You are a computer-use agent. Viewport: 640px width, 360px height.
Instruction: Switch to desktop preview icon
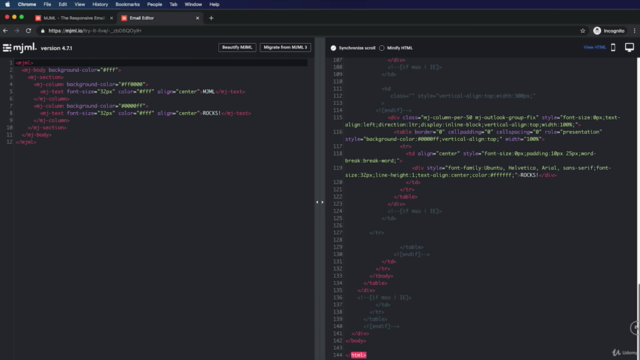click(629, 47)
